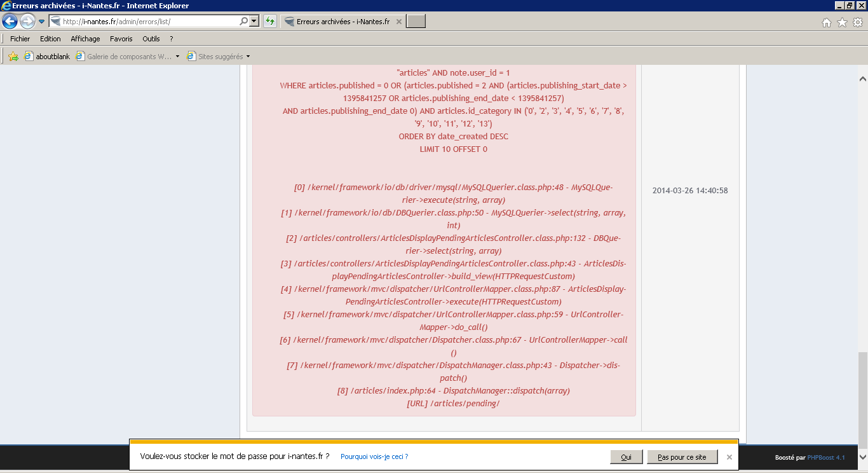Expand the address bar autocomplete dropdown

point(255,22)
